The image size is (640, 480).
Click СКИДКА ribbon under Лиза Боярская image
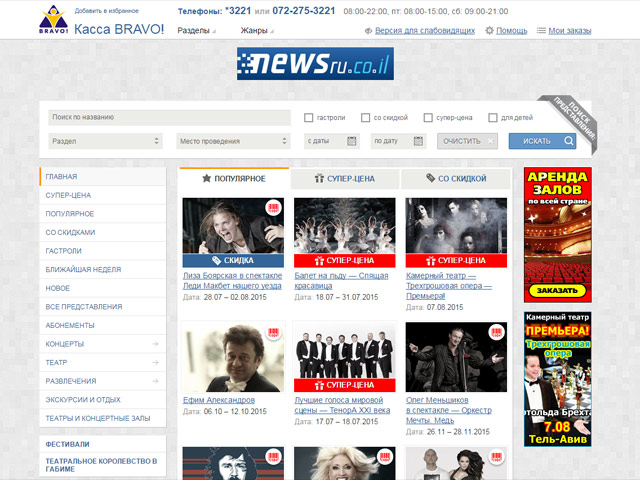(233, 260)
